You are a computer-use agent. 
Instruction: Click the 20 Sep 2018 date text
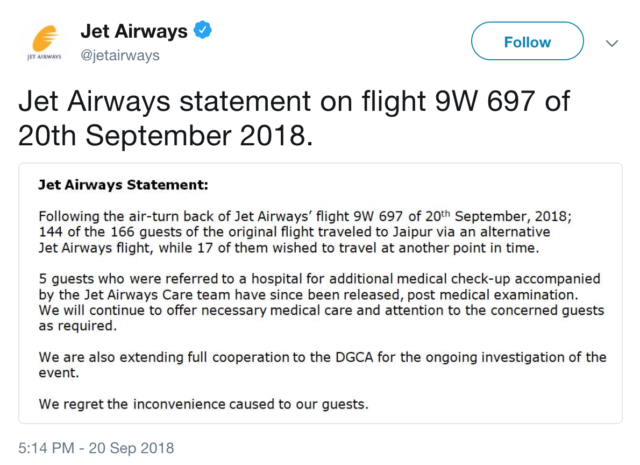pyautogui.click(x=131, y=448)
